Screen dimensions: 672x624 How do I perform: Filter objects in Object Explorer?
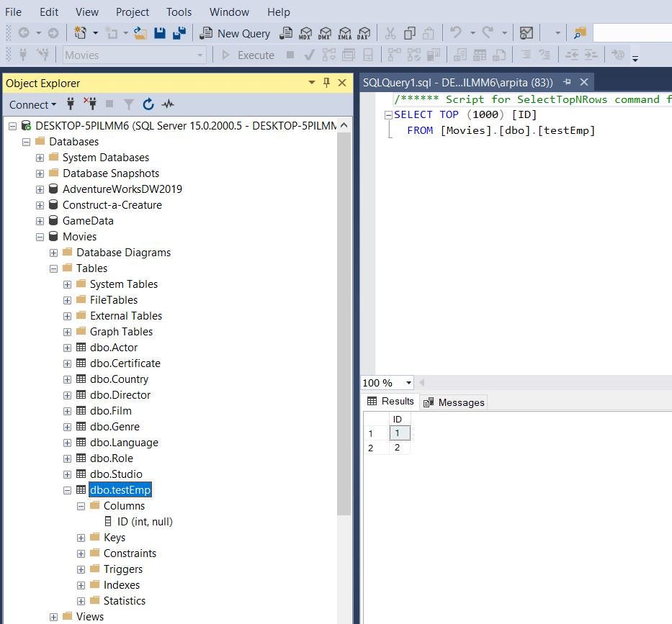tap(128, 104)
